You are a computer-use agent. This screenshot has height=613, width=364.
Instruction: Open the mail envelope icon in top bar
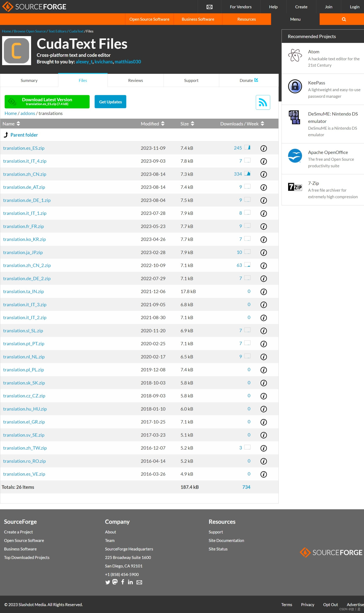(209, 7)
